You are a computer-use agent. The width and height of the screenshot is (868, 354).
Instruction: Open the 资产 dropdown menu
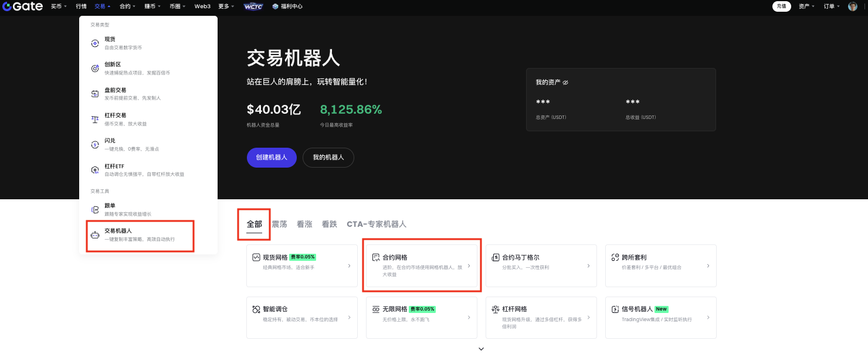[x=806, y=6]
